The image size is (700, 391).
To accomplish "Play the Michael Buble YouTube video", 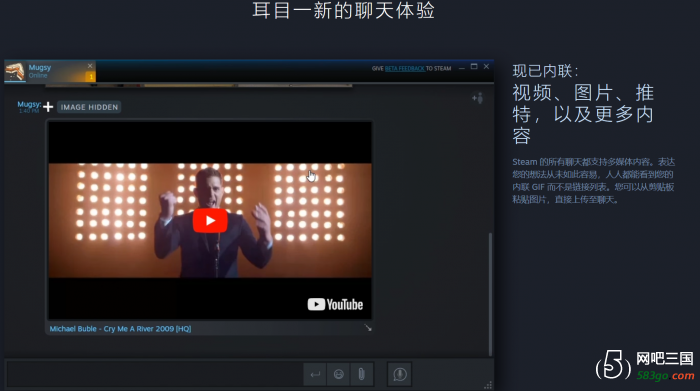I will pos(210,220).
